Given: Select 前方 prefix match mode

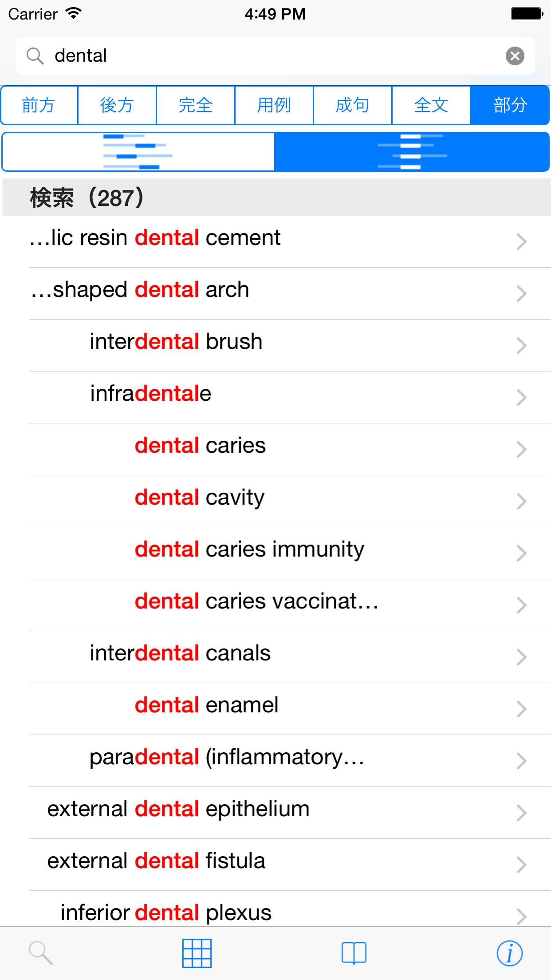Looking at the screenshot, I should click(x=39, y=105).
